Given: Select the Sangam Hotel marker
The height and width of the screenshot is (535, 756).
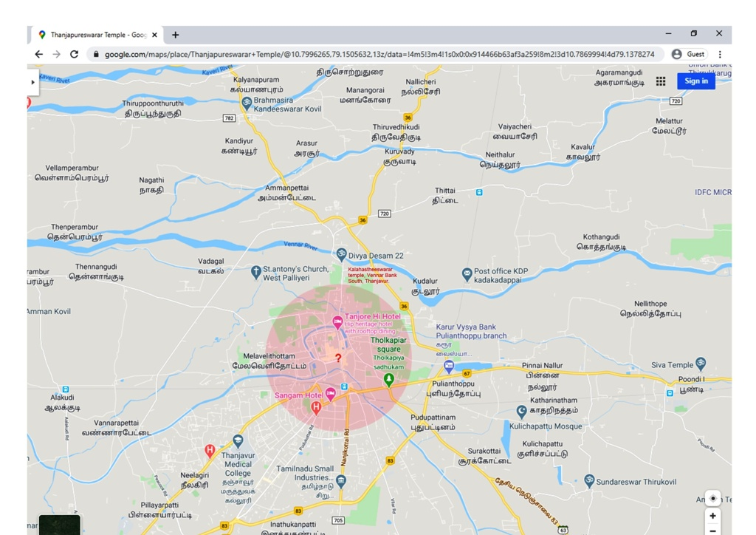Looking at the screenshot, I should [330, 393].
